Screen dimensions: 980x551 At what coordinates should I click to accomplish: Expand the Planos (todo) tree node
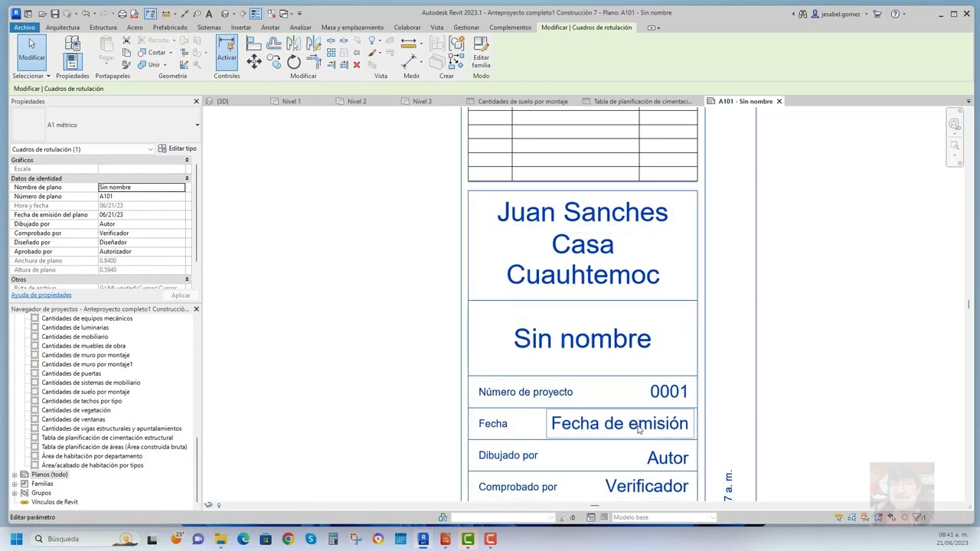coord(15,474)
